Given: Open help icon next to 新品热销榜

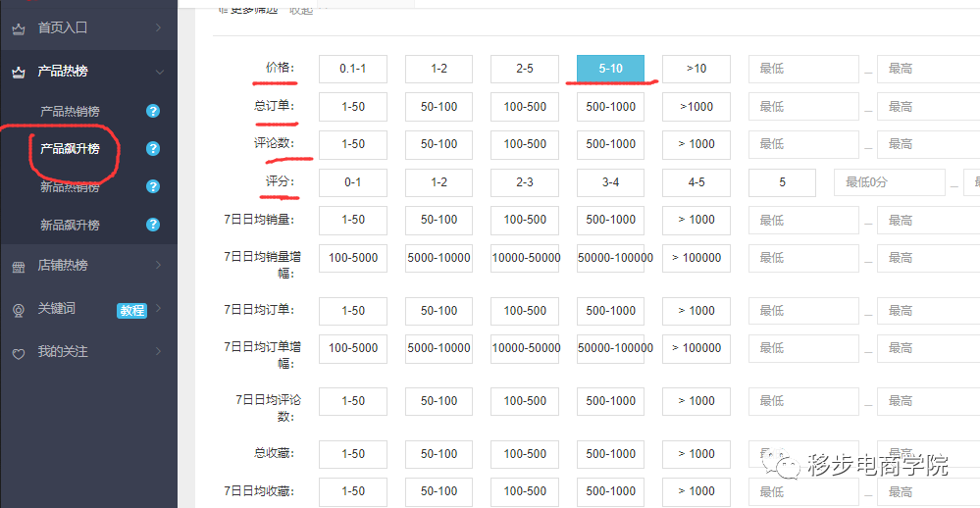Looking at the screenshot, I should [153, 187].
